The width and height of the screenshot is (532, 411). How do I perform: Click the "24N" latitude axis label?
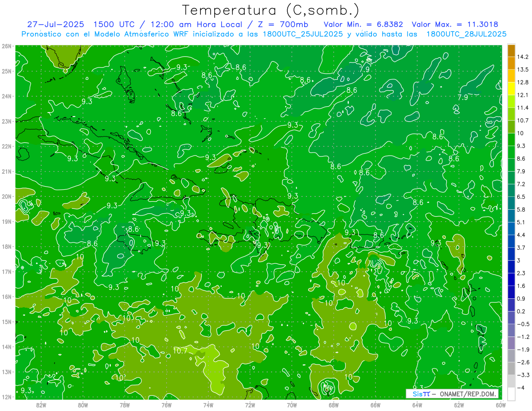[x=6, y=96]
